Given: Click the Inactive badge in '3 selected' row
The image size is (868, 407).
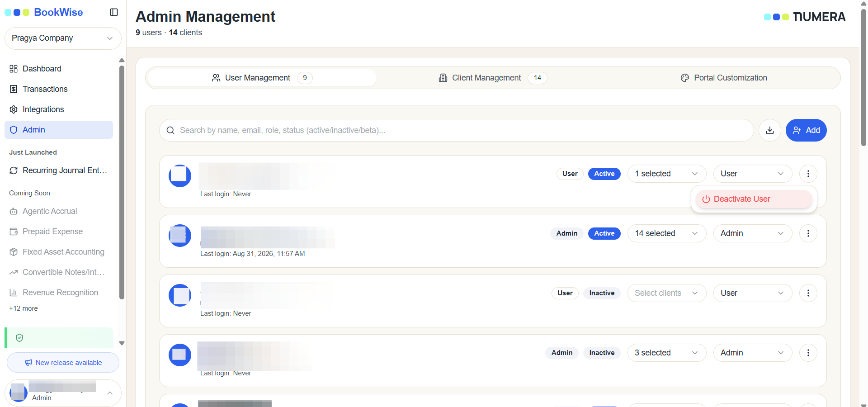Looking at the screenshot, I should point(602,353).
